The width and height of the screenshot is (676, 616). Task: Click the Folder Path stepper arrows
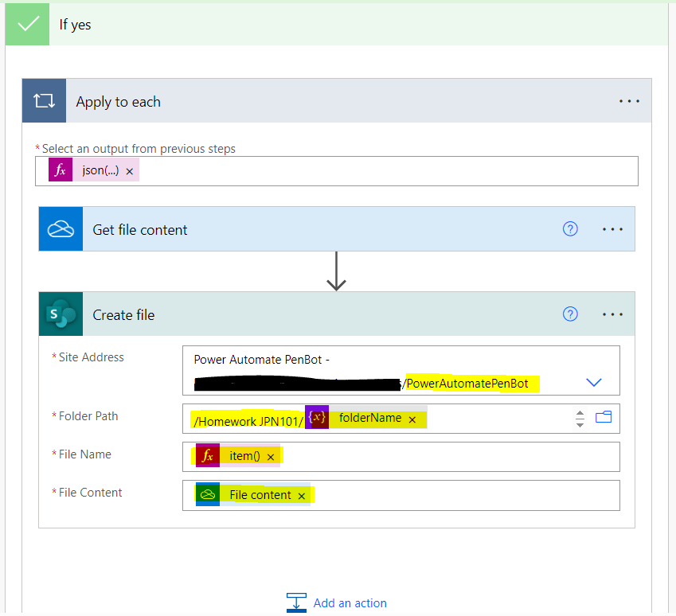click(580, 418)
